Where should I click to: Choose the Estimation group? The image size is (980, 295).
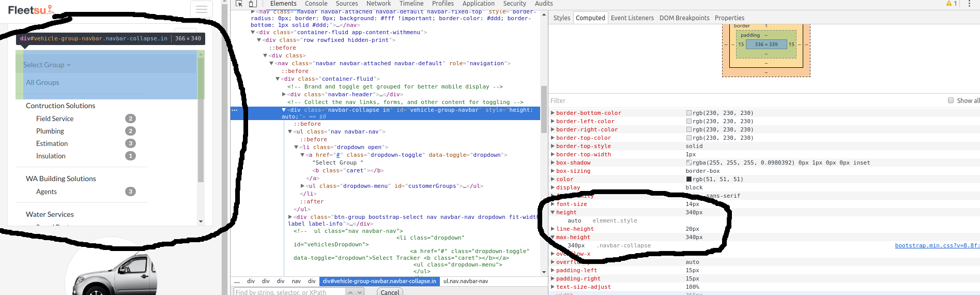click(x=52, y=143)
